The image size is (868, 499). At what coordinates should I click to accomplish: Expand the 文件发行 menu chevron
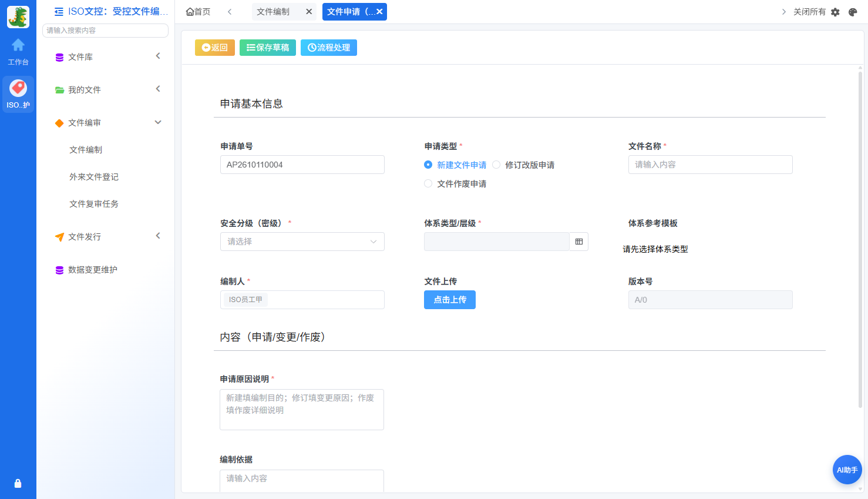(158, 236)
